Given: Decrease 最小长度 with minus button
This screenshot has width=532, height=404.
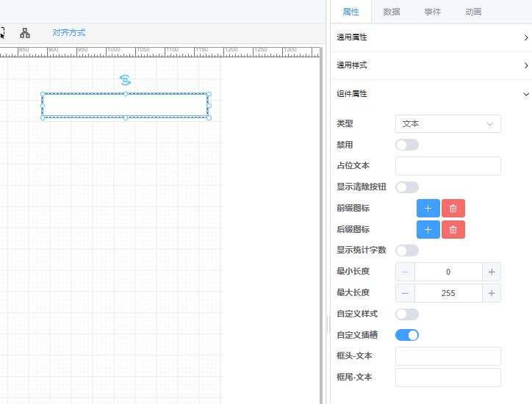Looking at the screenshot, I should tap(405, 272).
